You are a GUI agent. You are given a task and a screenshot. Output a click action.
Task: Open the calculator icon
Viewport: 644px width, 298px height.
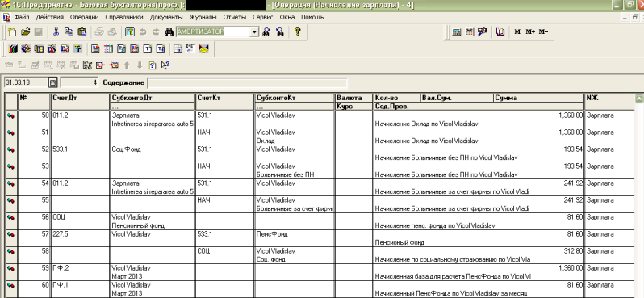tap(456, 31)
